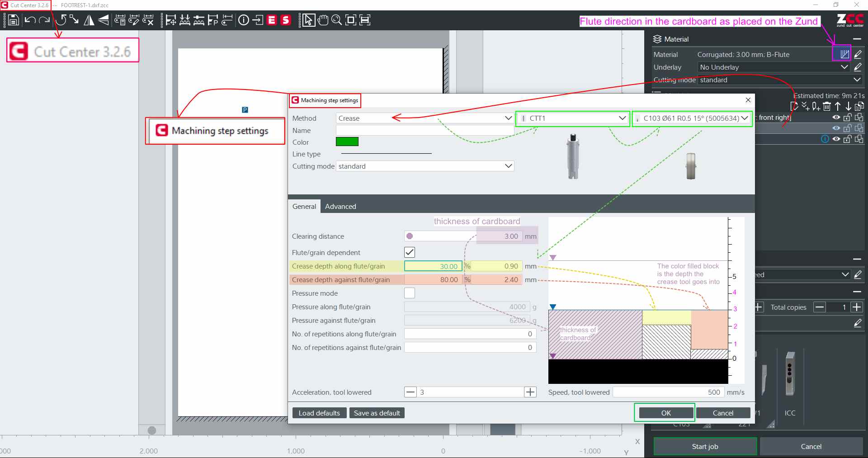This screenshot has height=458, width=868.
Task: Select the General tab
Action: [304, 206]
